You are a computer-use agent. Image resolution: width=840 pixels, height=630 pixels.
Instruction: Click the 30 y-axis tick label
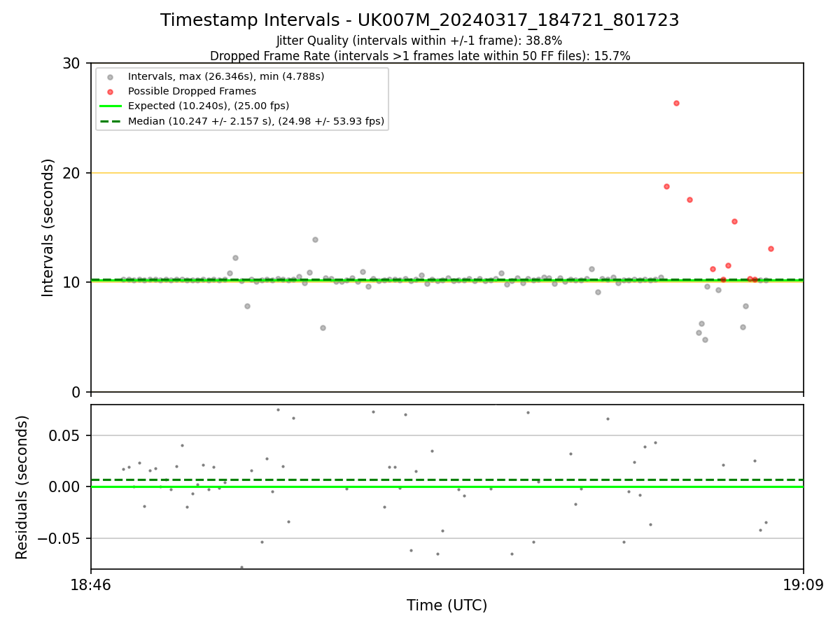tap(72, 64)
